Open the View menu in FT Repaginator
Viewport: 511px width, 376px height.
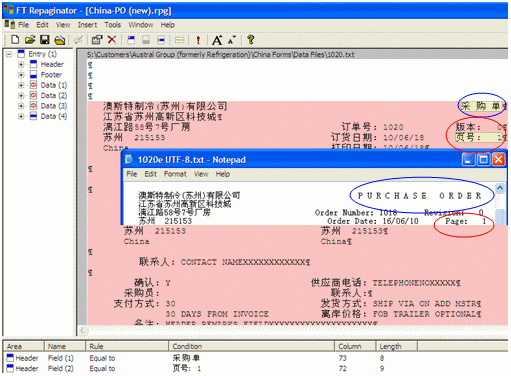pyautogui.click(x=63, y=25)
